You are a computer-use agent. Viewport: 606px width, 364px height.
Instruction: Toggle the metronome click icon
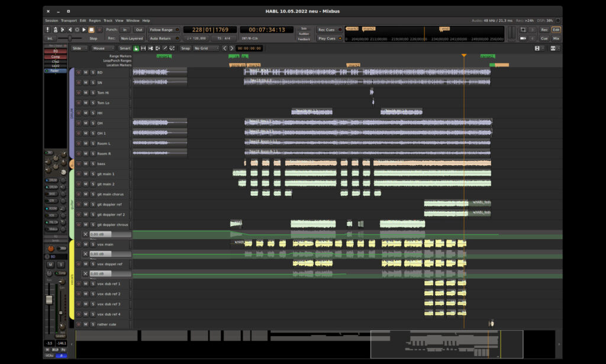click(55, 30)
